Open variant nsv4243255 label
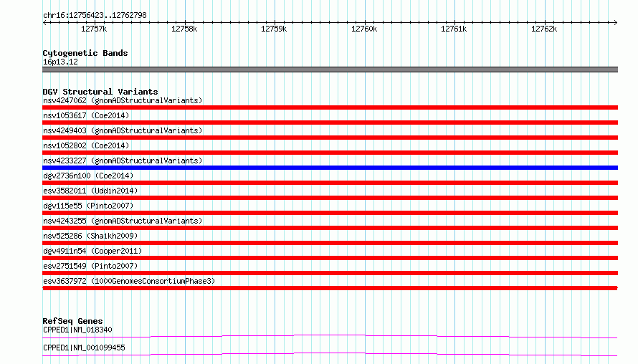 (123, 221)
